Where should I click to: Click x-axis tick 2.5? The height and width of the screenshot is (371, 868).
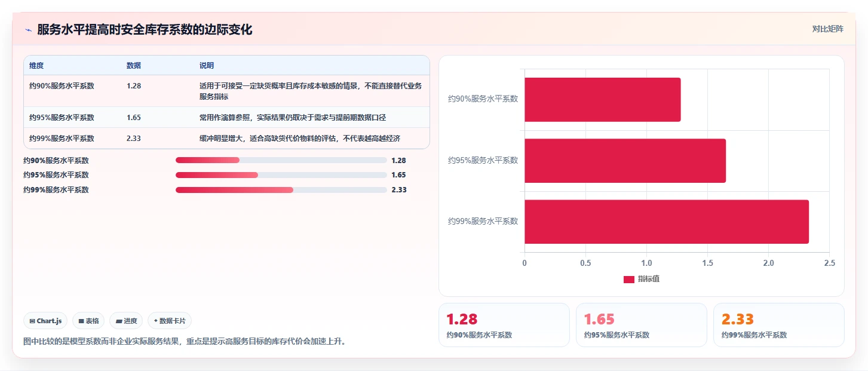(x=829, y=263)
